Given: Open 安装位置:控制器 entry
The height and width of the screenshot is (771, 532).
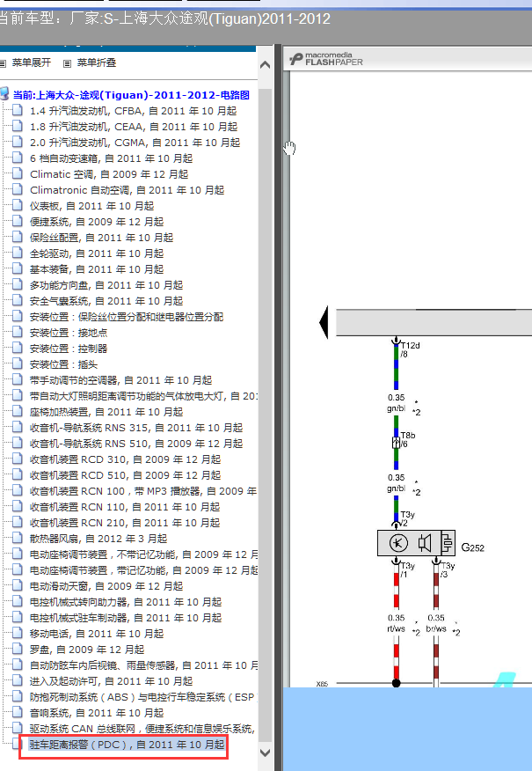Looking at the screenshot, I should point(69,349).
